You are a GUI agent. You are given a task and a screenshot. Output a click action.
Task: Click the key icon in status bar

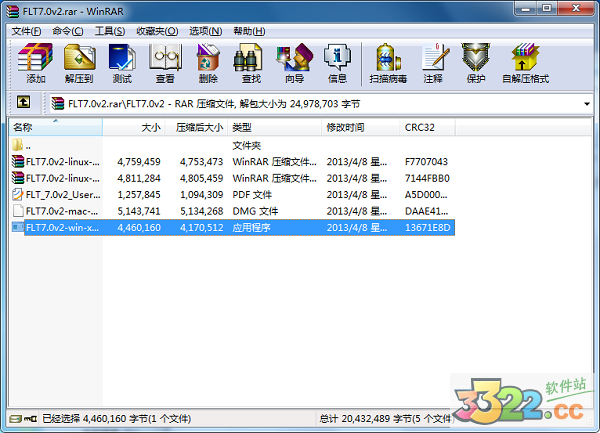pyautogui.click(x=30, y=419)
